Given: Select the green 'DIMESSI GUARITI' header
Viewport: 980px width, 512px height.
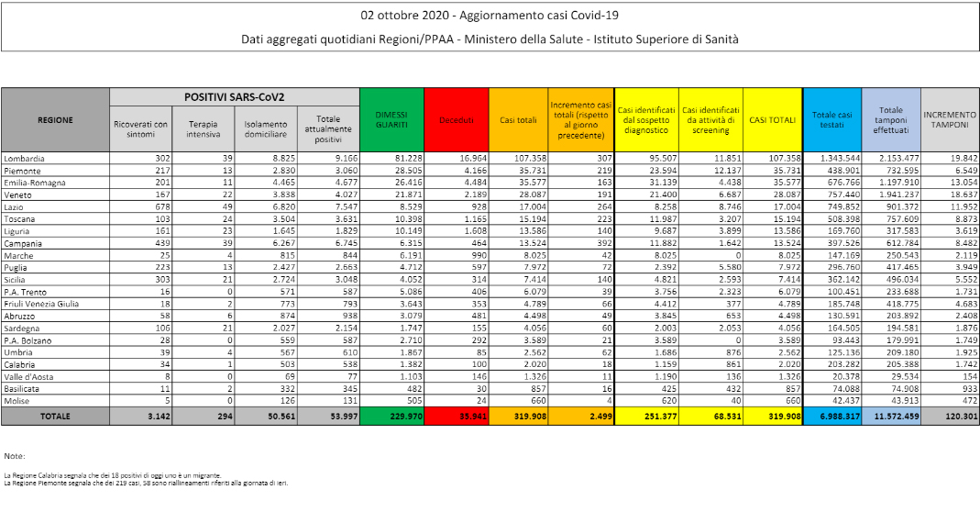Looking at the screenshot, I should pyautogui.click(x=391, y=119).
